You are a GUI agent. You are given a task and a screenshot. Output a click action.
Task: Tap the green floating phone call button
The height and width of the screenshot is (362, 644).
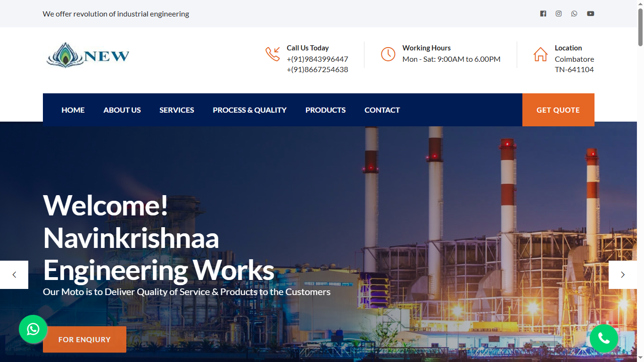604,338
